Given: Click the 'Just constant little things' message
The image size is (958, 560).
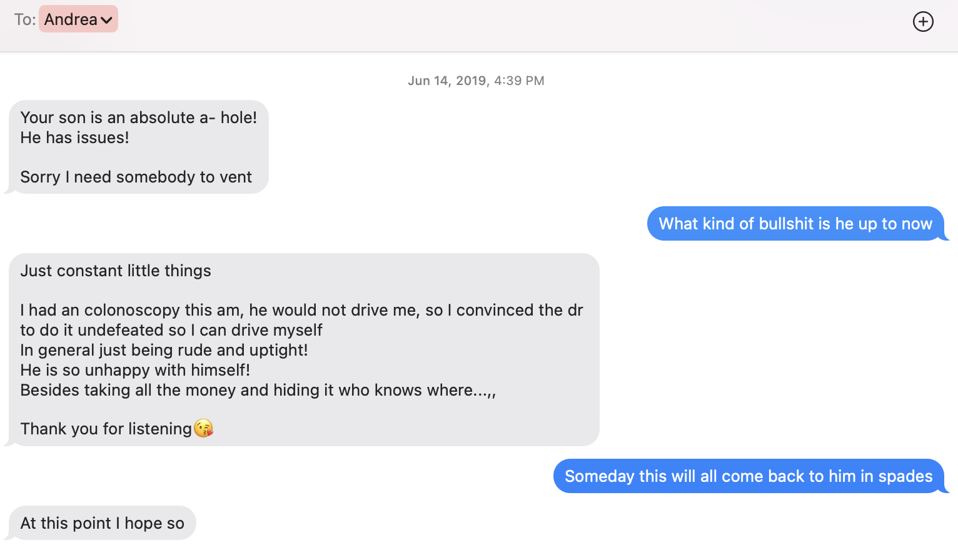Looking at the screenshot, I should pos(116,271).
